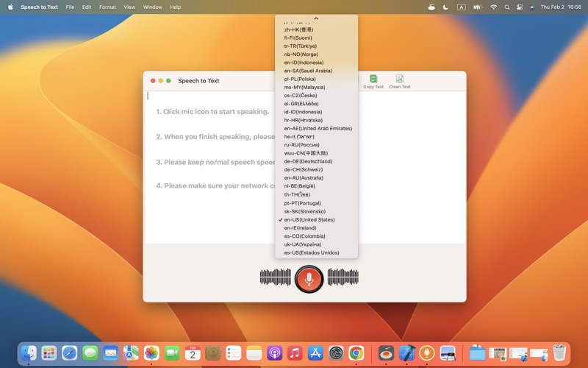The image size is (588, 368).
Task: Open Podcasts from the Dock
Action: click(x=274, y=353)
